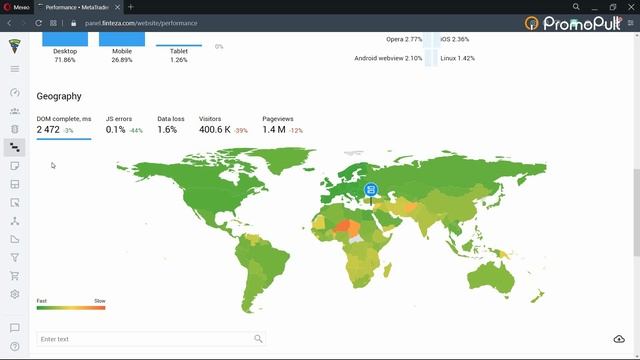640x360 pixels.
Task: Click the Finteza logo in sidebar
Action: 15,46
